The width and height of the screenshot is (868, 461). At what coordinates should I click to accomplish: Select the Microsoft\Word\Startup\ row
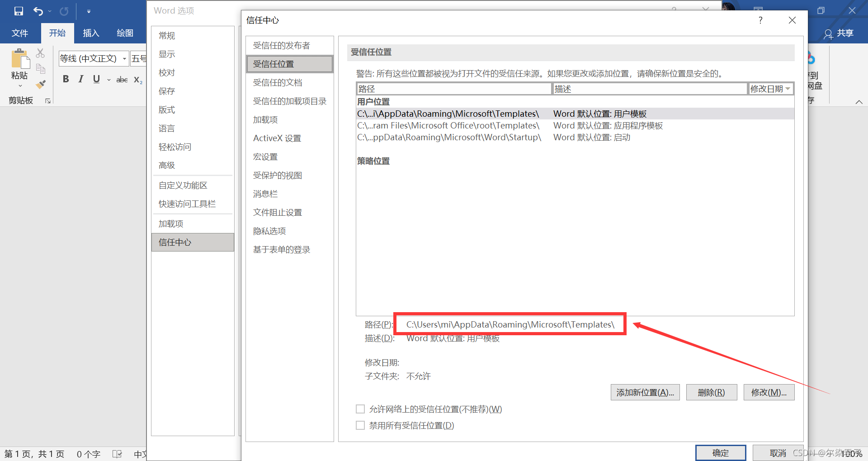575,138
